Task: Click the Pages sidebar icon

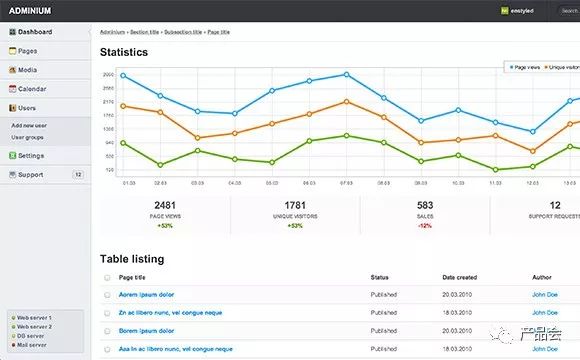Action: tap(13, 51)
